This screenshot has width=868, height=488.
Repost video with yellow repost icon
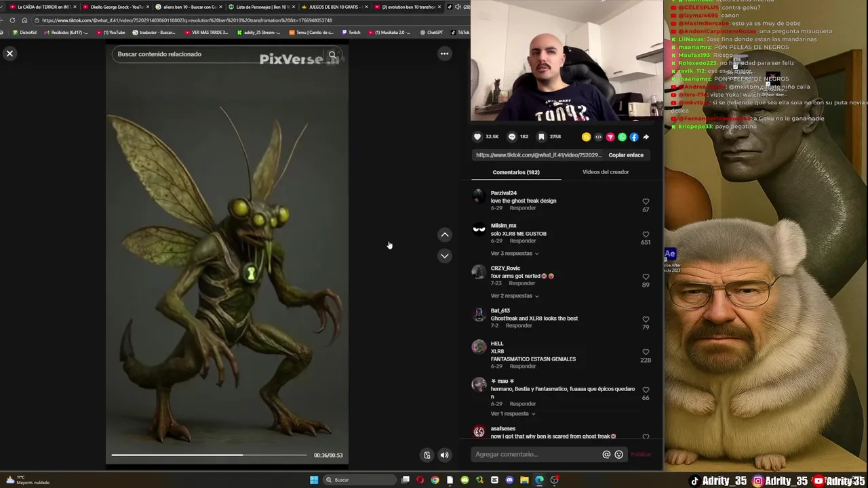(586, 137)
